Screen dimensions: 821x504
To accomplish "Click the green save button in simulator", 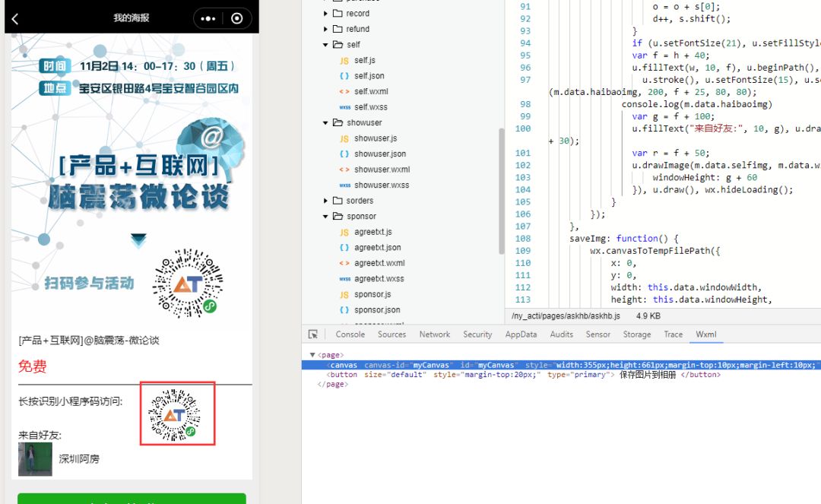I will tap(132, 498).
